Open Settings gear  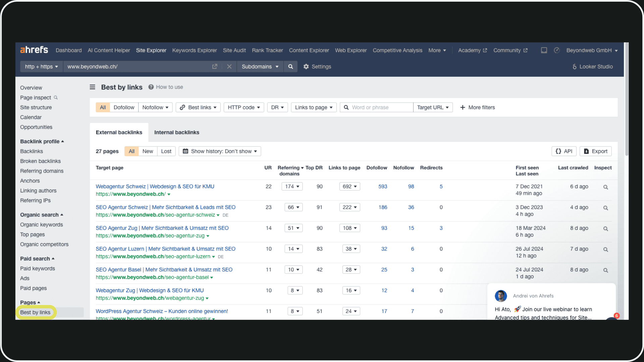317,66
